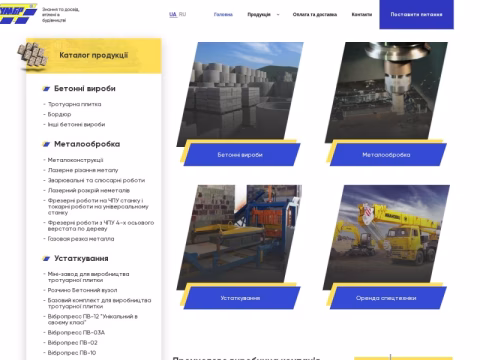Open Вібропресс ПВ-12 link
Screen dimensions: 480x360
coord(93,319)
